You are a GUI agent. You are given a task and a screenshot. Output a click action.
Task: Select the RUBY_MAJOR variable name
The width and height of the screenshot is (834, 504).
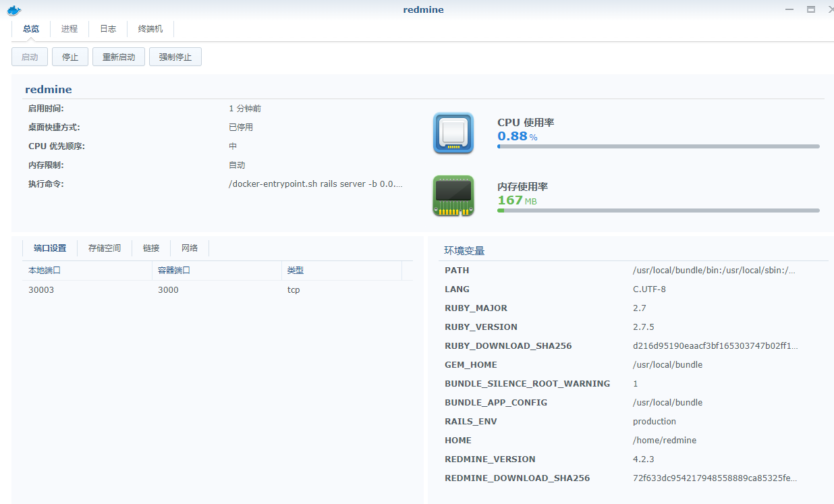pyautogui.click(x=476, y=308)
